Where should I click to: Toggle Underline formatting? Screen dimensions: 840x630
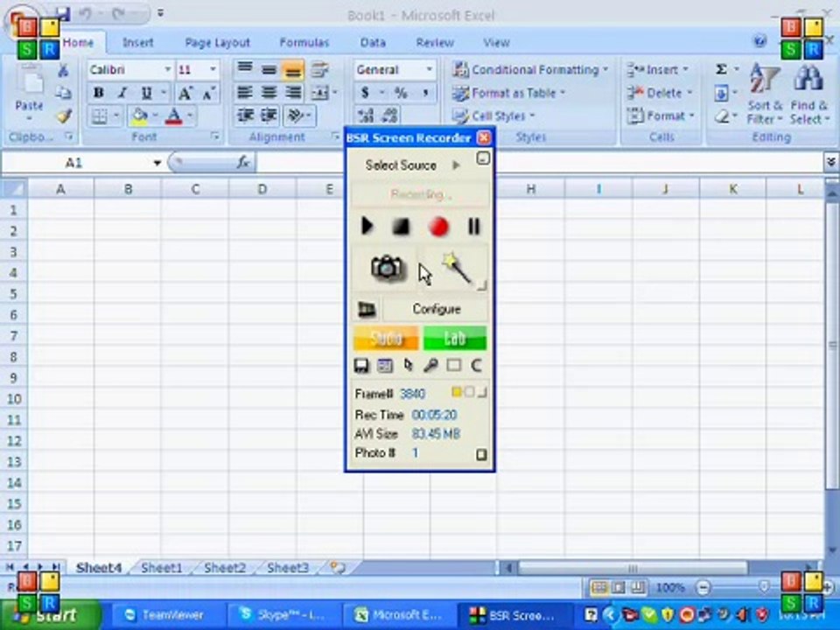pyautogui.click(x=146, y=93)
